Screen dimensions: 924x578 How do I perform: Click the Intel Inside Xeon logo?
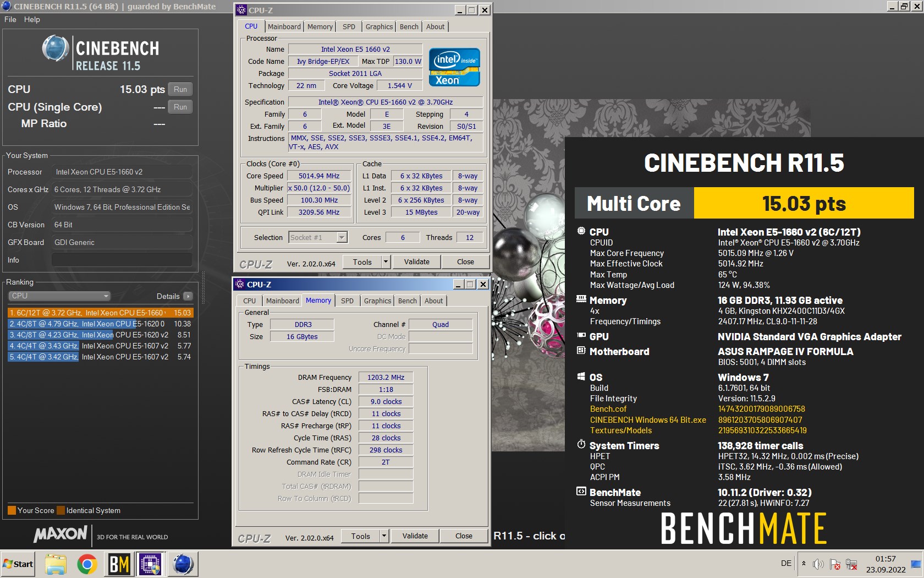(454, 67)
